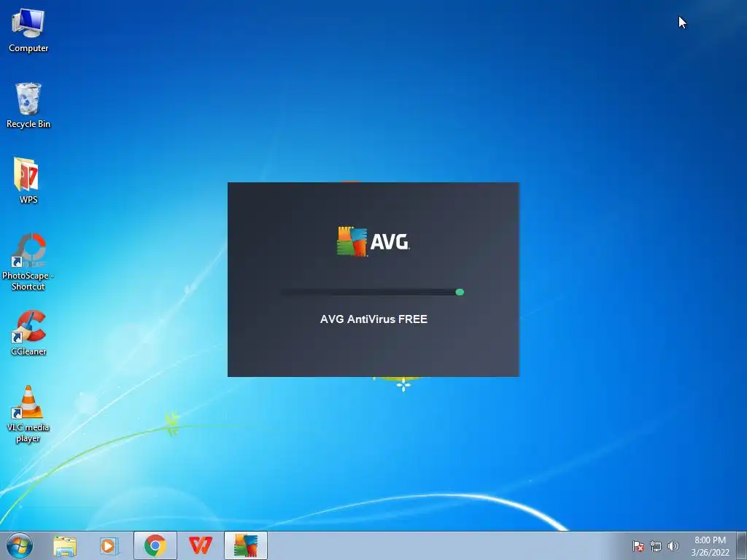Switch to Google Chrome in taskbar
This screenshot has height=560, width=747.
(x=155, y=545)
